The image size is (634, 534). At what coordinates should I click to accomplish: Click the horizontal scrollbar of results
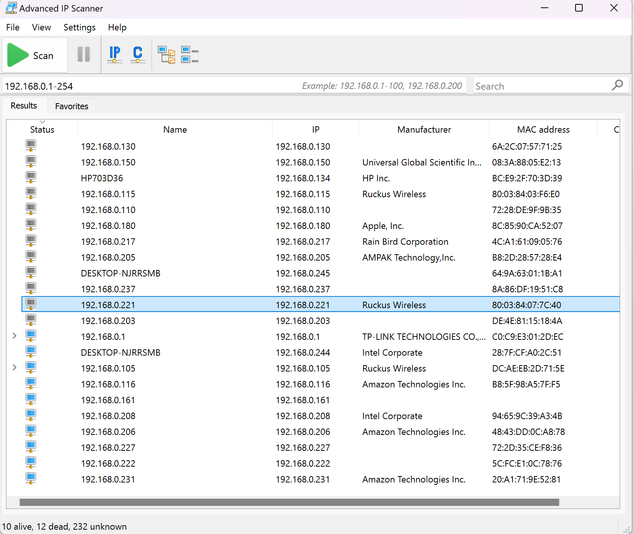290,503
